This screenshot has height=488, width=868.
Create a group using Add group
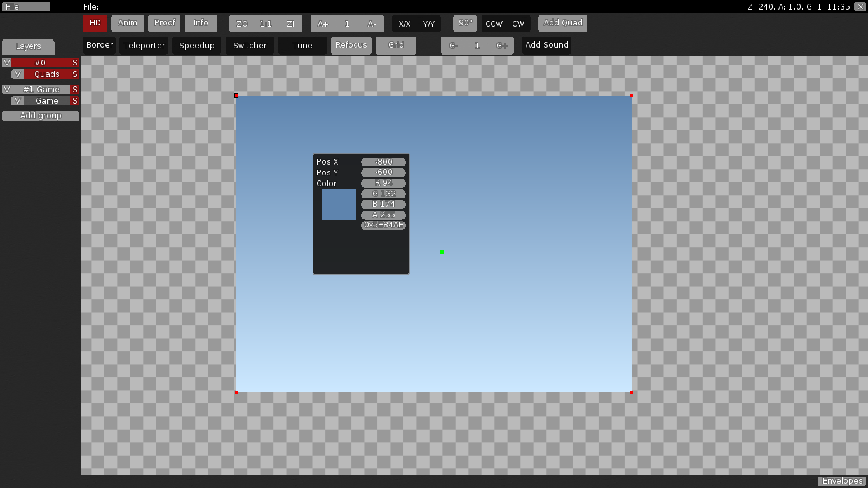pos(40,116)
